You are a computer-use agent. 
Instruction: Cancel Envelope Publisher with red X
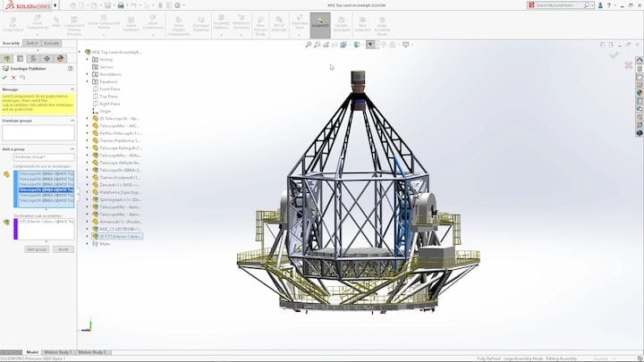(x=13, y=77)
